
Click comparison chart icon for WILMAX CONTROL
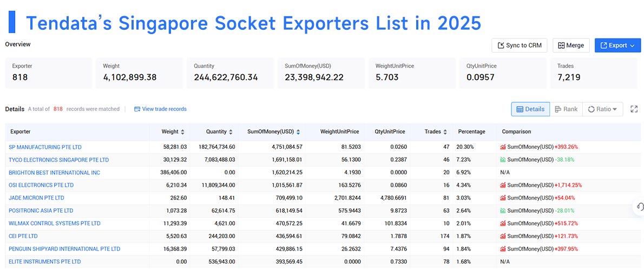(x=503, y=224)
